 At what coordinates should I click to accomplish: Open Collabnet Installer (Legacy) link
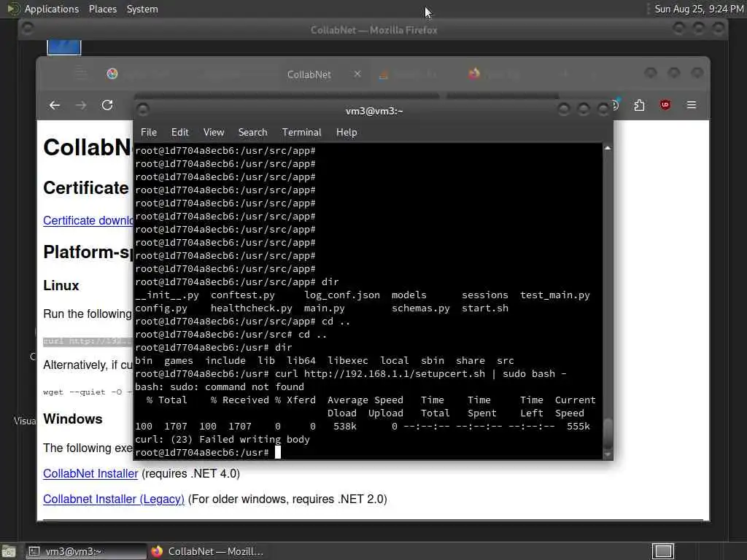[113, 499]
